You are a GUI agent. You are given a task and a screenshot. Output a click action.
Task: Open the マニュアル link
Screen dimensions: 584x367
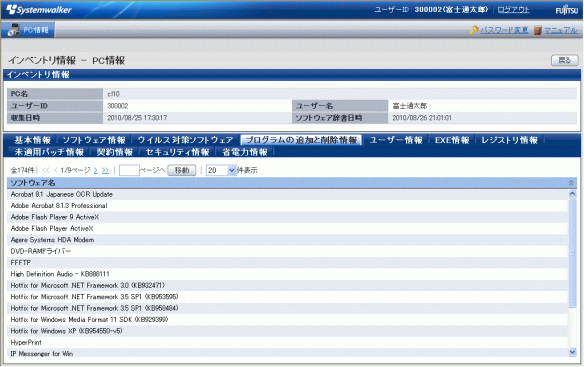(561, 30)
